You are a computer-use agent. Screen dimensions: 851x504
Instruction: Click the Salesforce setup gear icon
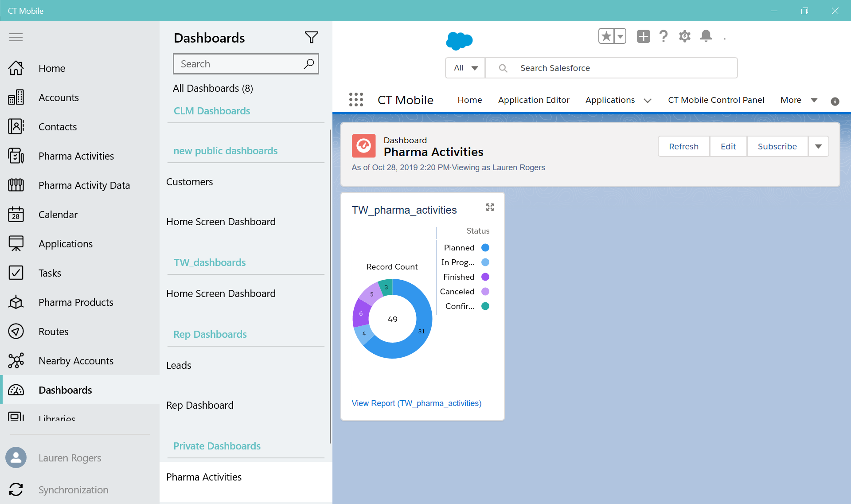(x=684, y=36)
